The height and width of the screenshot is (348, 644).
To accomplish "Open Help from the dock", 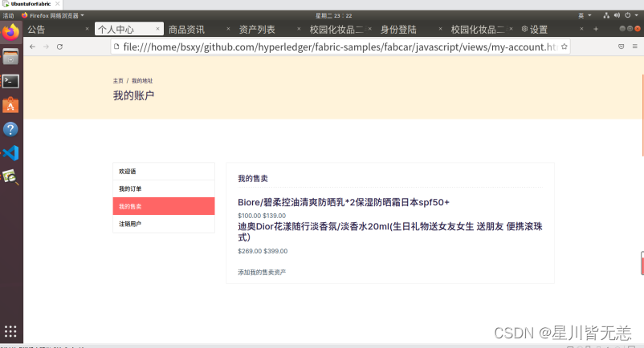I will [x=10, y=130].
